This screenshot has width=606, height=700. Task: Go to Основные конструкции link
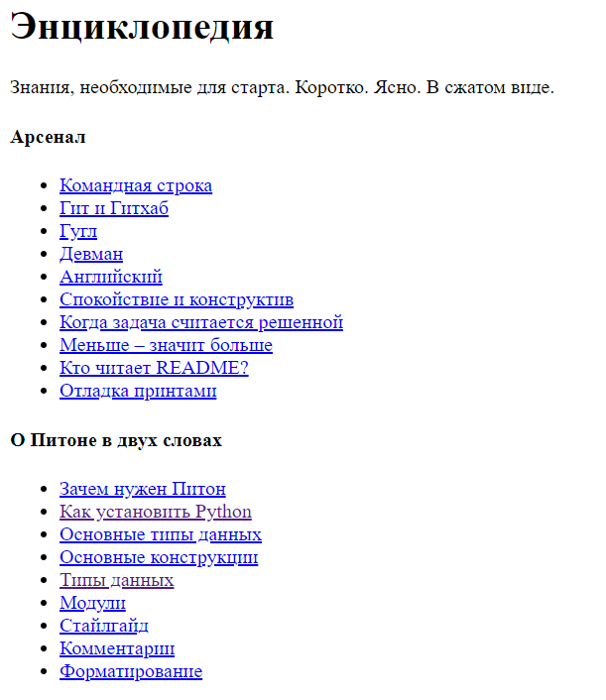pos(159,557)
